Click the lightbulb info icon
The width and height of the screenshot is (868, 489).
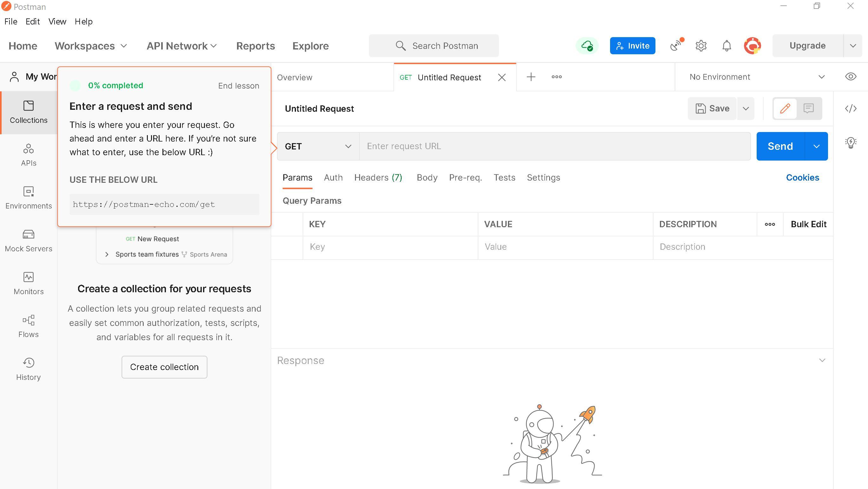click(x=851, y=142)
